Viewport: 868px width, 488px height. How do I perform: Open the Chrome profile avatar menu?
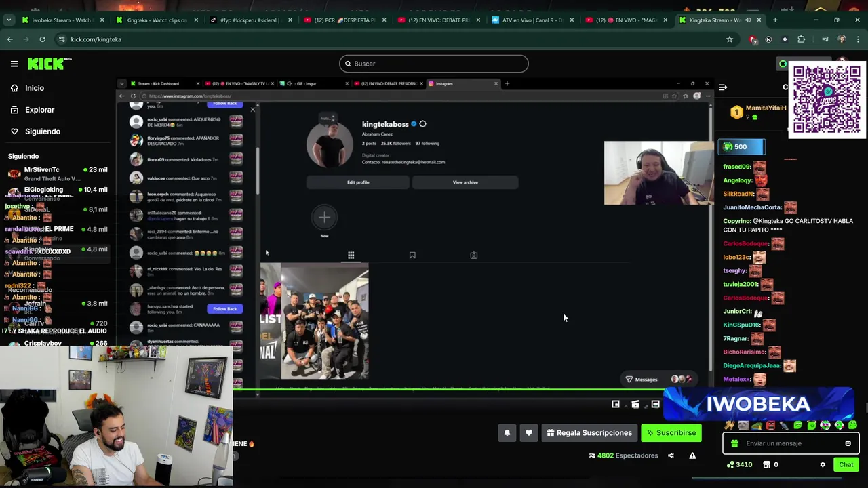842,39
